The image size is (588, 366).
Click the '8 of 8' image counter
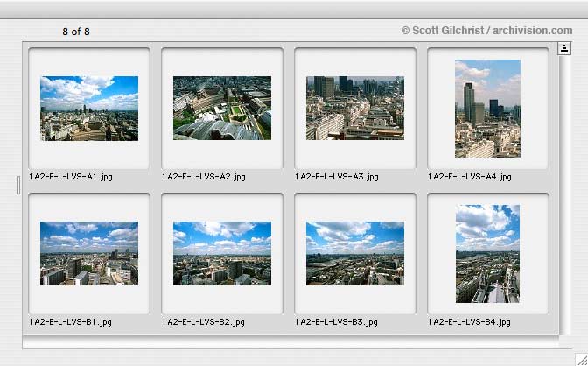pyautogui.click(x=76, y=32)
